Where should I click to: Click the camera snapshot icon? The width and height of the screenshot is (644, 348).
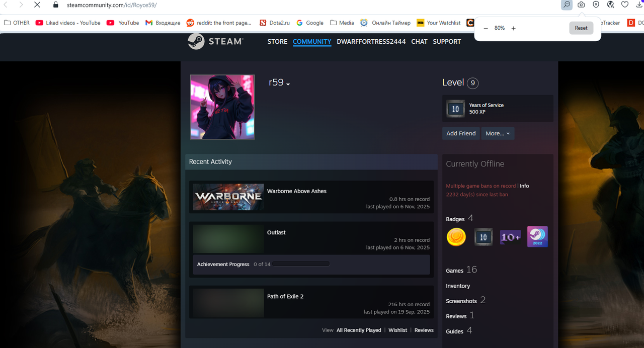coord(581,5)
